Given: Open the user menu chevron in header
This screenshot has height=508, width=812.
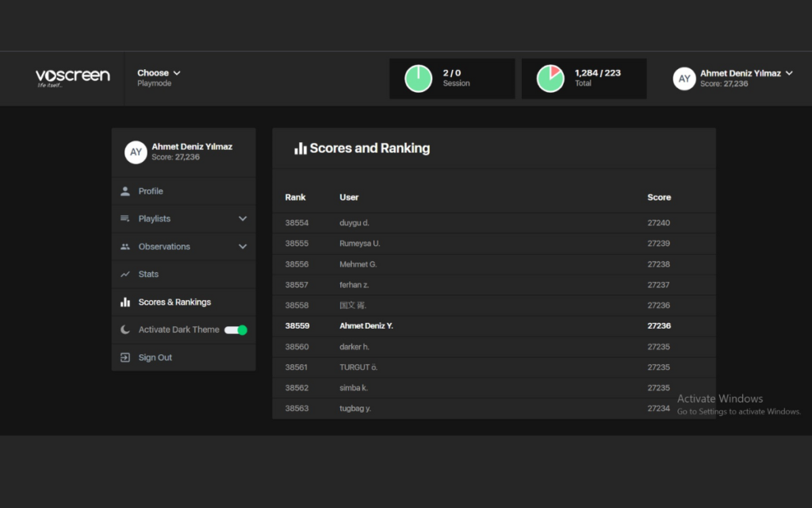Looking at the screenshot, I should pyautogui.click(x=789, y=73).
